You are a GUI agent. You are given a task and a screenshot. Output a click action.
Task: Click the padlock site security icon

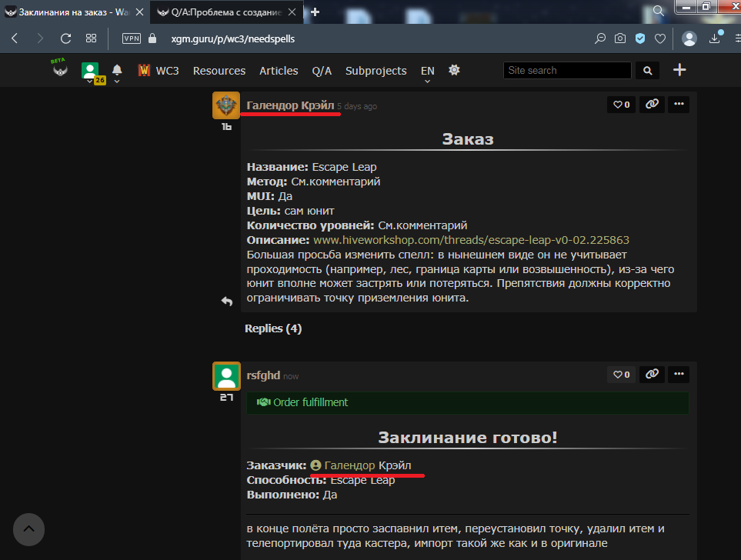pyautogui.click(x=152, y=38)
